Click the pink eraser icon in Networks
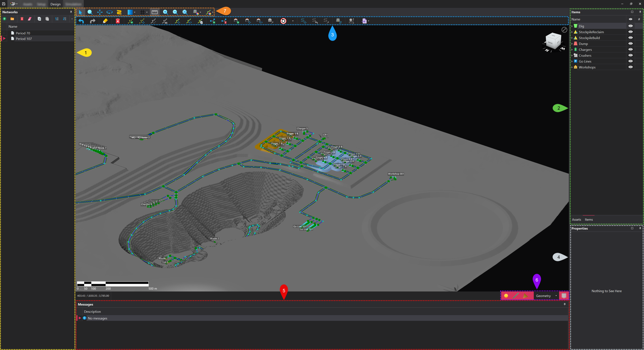The height and width of the screenshot is (350, 644). (30, 19)
